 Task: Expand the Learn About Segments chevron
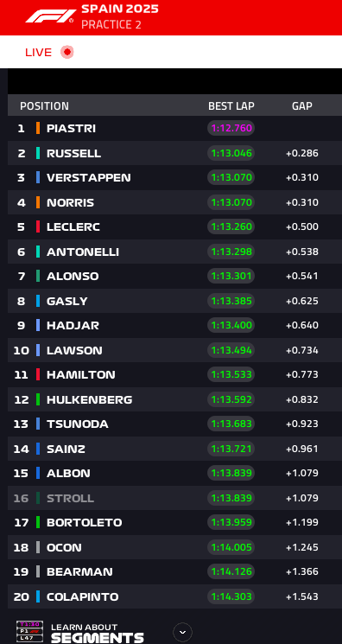(183, 632)
